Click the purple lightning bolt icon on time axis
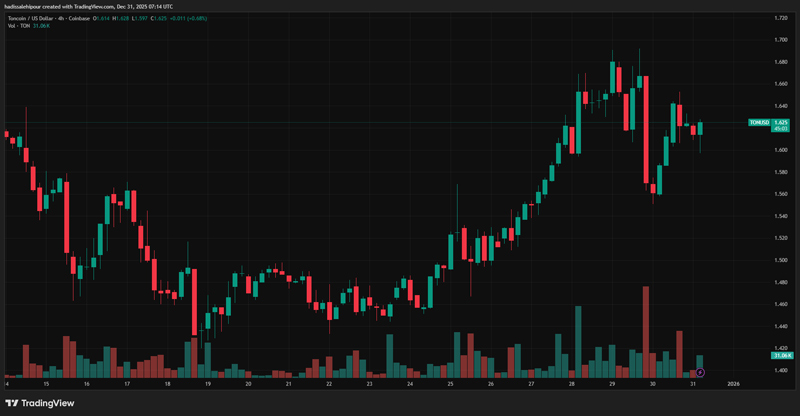 tap(700, 372)
